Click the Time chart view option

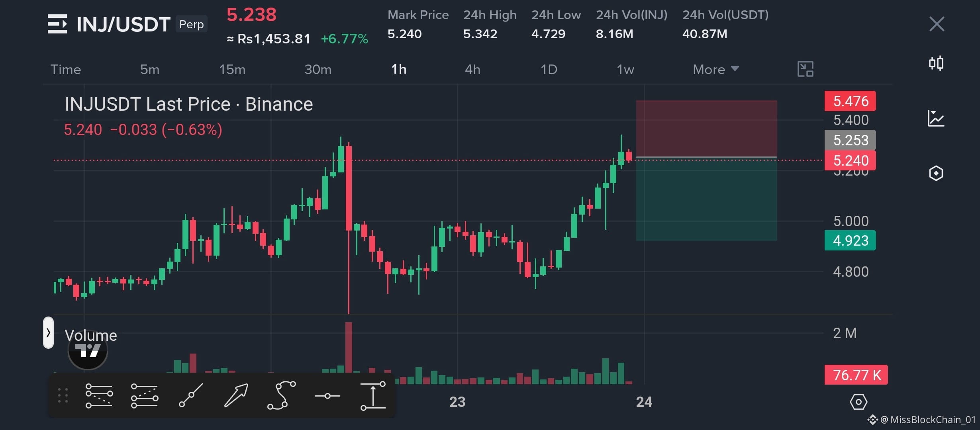[66, 69]
